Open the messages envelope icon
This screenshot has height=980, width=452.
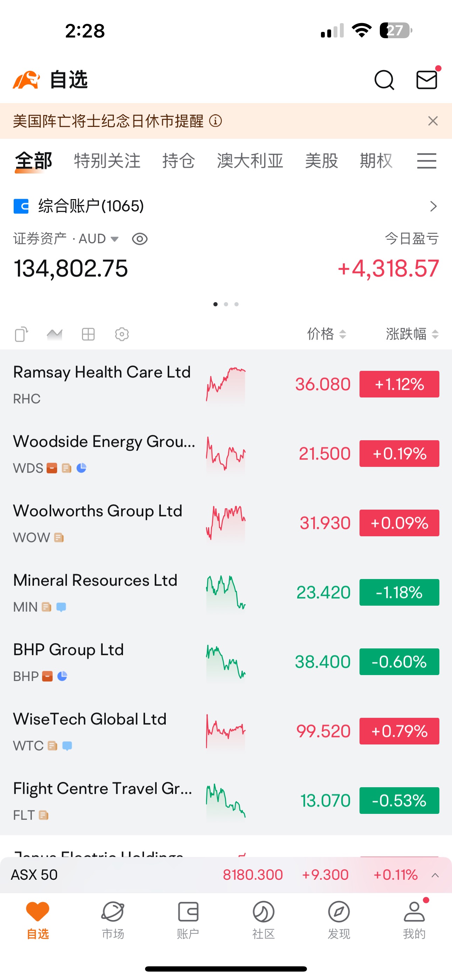tap(427, 80)
